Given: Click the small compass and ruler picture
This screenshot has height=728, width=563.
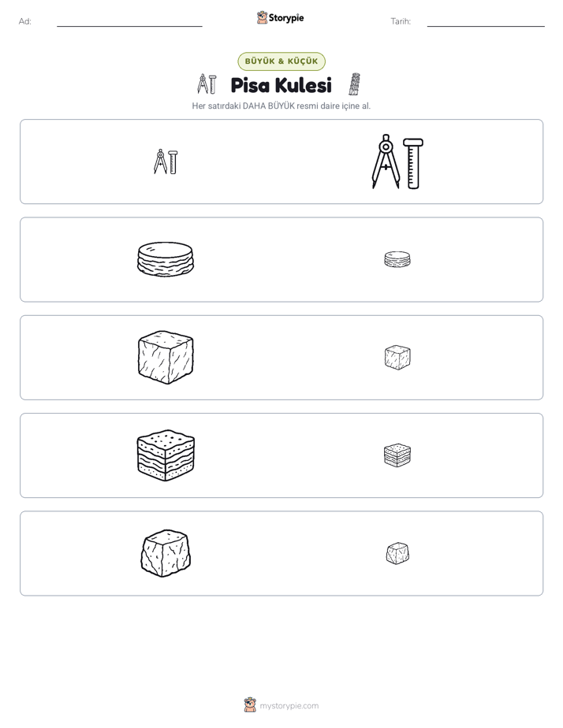Looking at the screenshot, I should [x=166, y=162].
